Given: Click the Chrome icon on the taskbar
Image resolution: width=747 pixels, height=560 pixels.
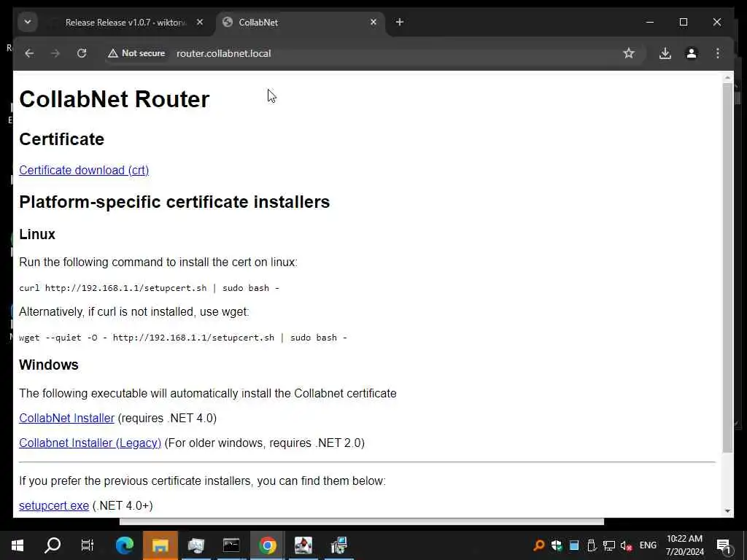Looking at the screenshot, I should (x=267, y=545).
